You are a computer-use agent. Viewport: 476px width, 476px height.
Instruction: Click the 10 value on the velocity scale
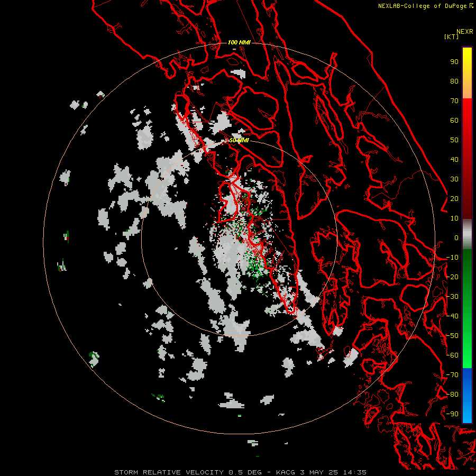454,218
